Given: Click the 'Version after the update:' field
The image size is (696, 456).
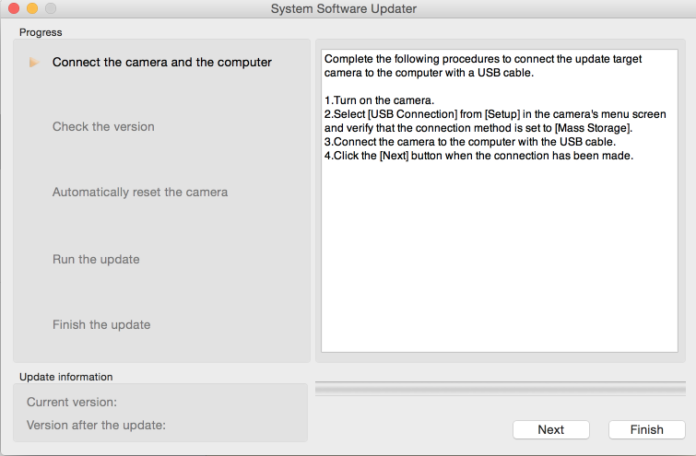Looking at the screenshot, I should (96, 424).
